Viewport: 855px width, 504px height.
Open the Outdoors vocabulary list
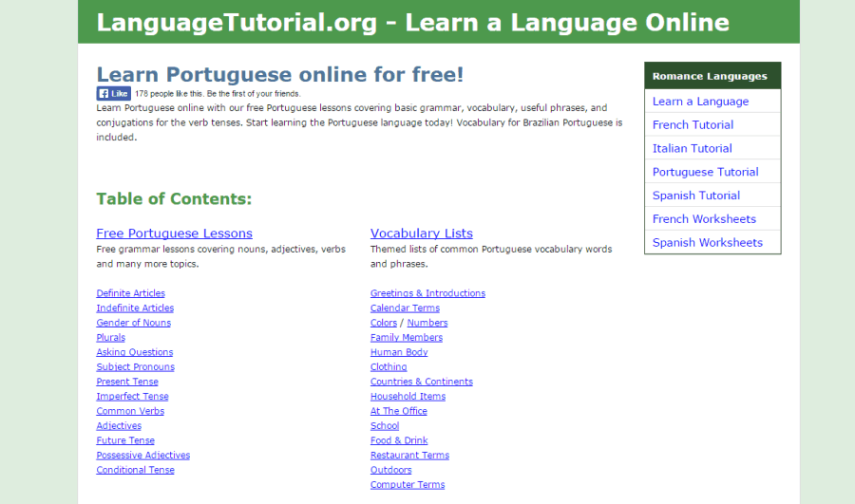click(391, 470)
